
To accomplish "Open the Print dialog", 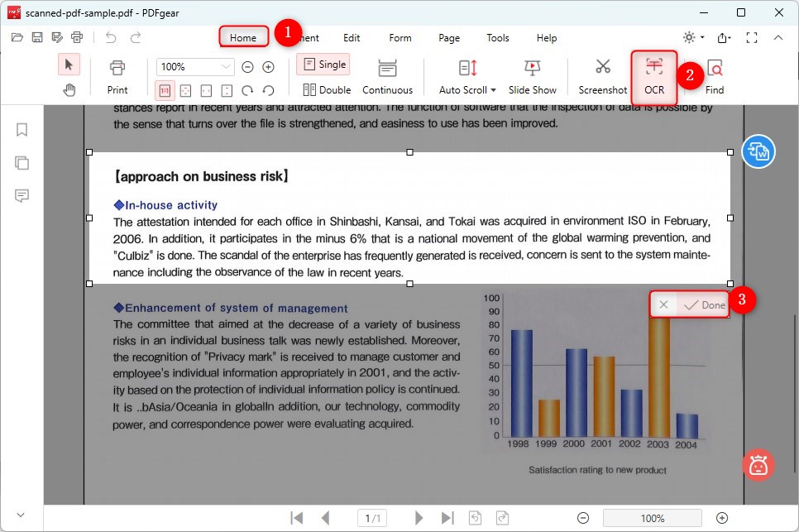I will 117,77.
